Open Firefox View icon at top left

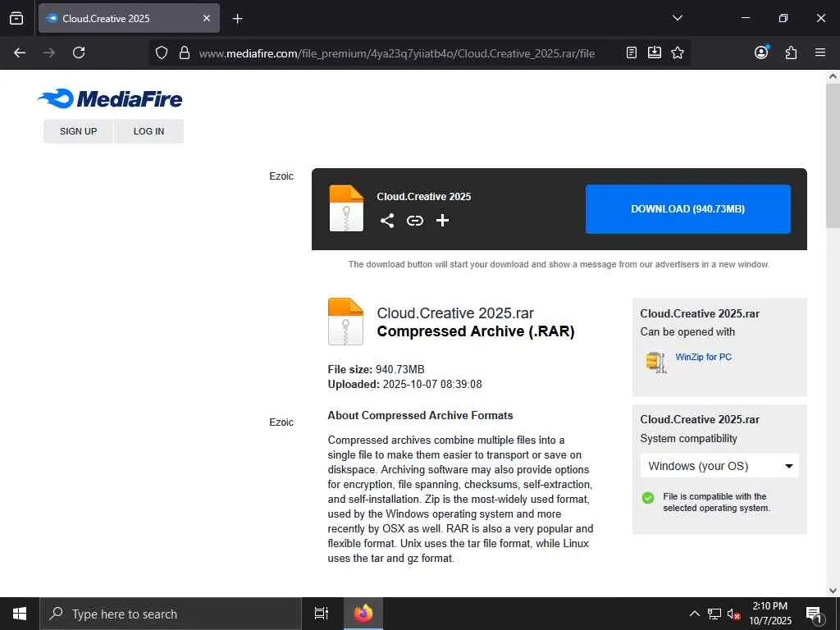point(16,18)
